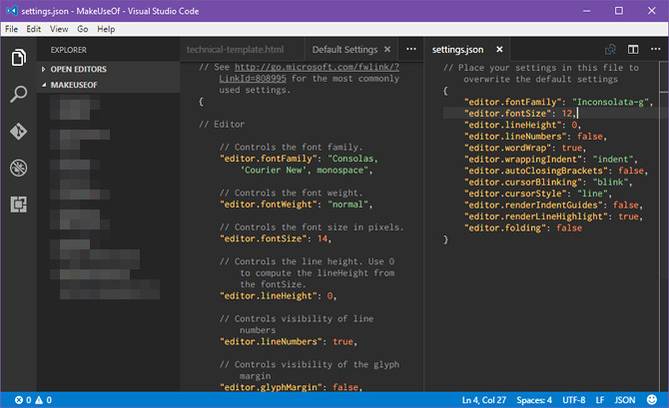Screen dimensions: 669x408
Task: Click the feedback smiley in status bar
Action: point(652,399)
